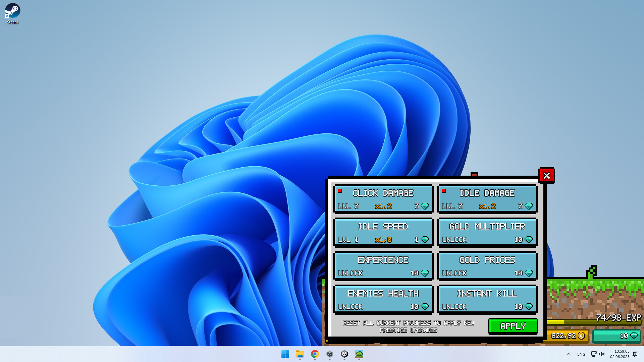Screen dimensions: 644x362
Task: Click the gem icon on Instant Kill
Action: 529,307
